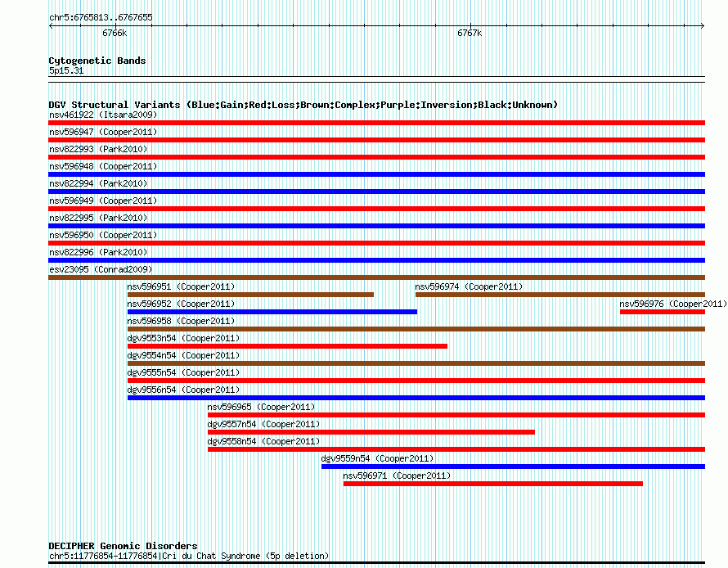Select red bar under nsv822993

376,157
